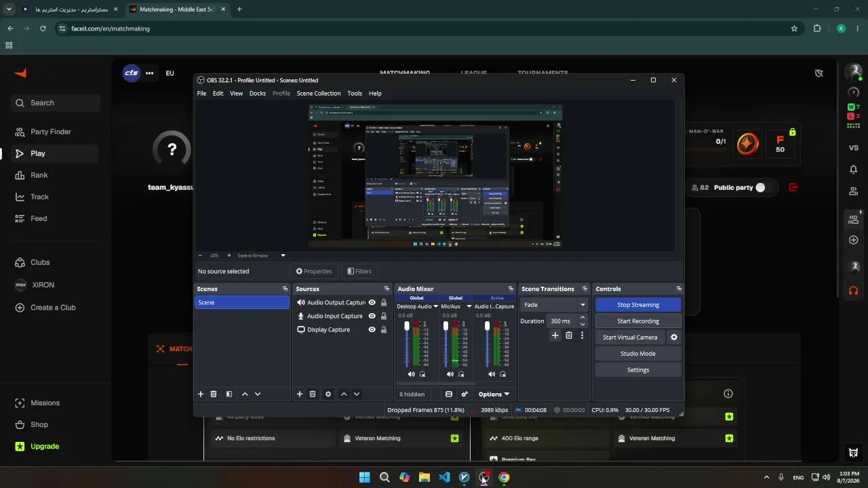Decrease transition duration with down arrow
868x488 pixels.
click(582, 325)
